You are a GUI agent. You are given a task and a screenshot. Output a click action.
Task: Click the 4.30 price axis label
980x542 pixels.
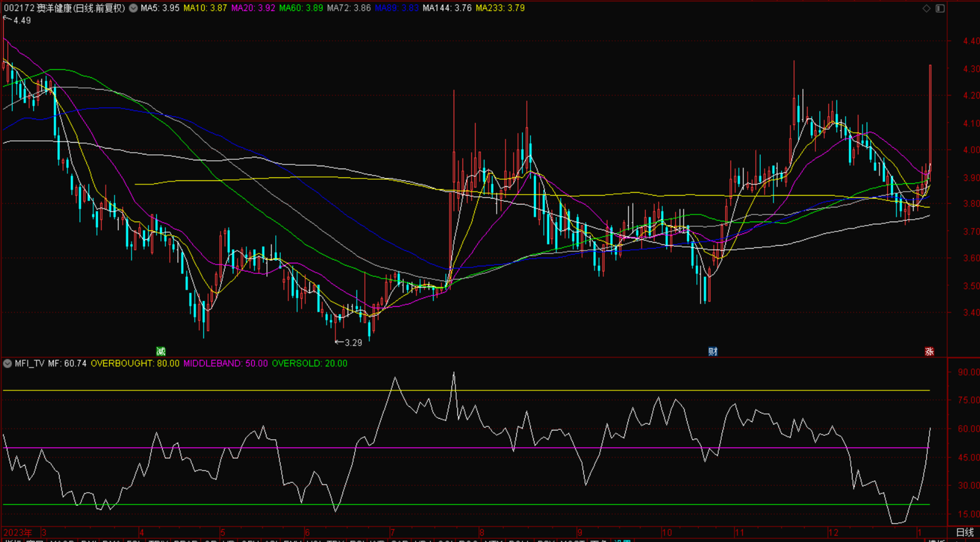point(971,69)
